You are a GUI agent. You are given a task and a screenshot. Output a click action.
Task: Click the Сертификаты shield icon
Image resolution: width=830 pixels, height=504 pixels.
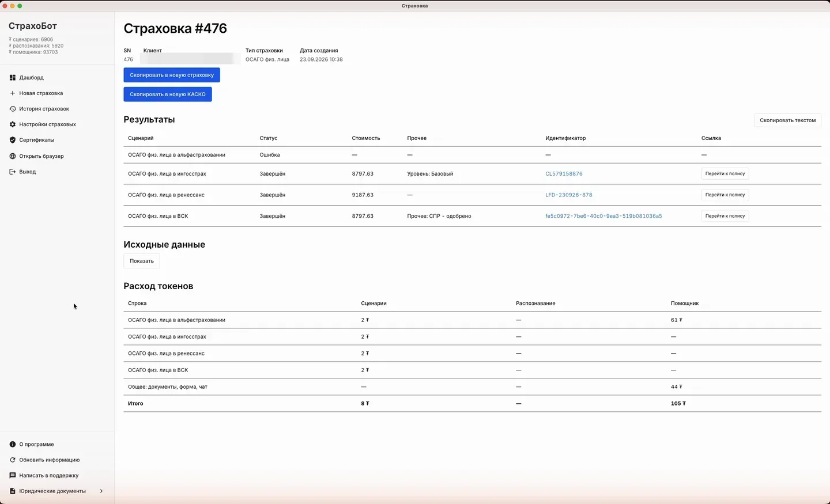pyautogui.click(x=13, y=140)
